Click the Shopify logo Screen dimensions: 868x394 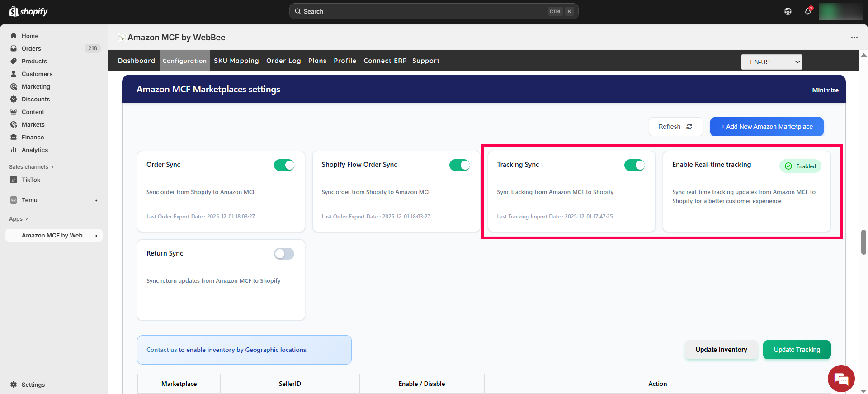coord(28,11)
